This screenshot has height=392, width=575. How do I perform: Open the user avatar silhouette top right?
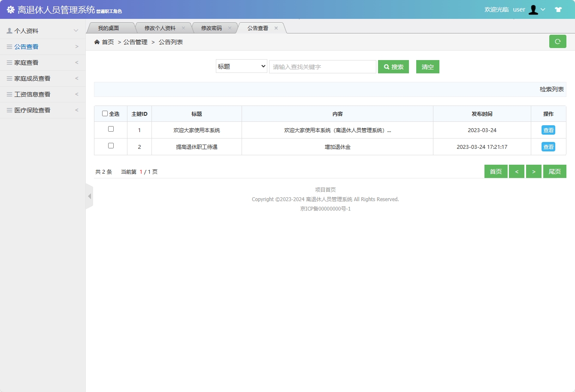[x=533, y=9]
